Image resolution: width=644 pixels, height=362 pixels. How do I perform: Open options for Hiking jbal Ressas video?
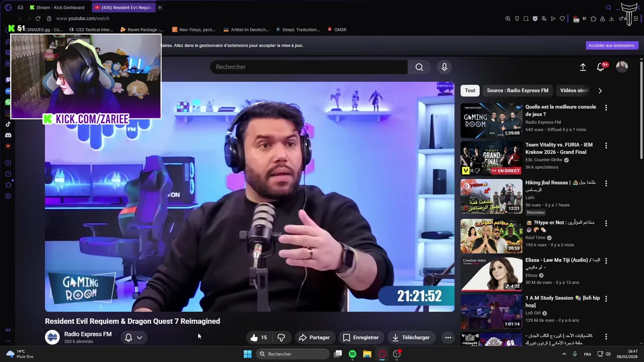pyautogui.click(x=606, y=184)
